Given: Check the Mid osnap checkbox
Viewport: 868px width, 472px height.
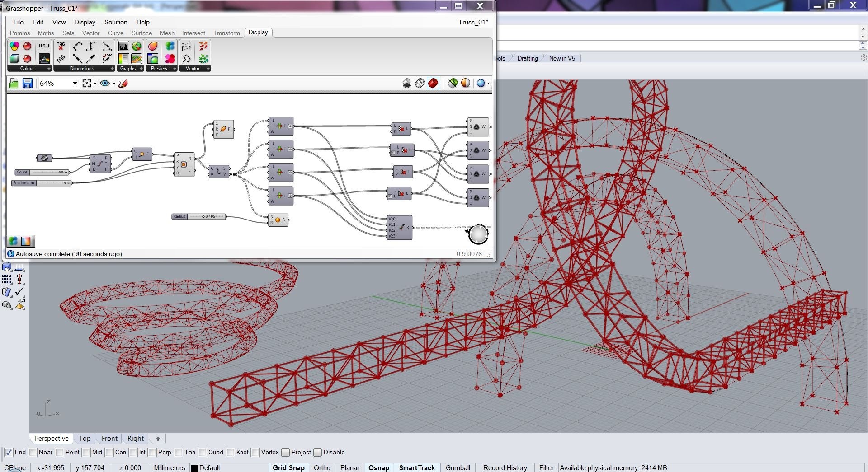Looking at the screenshot, I should 86,452.
